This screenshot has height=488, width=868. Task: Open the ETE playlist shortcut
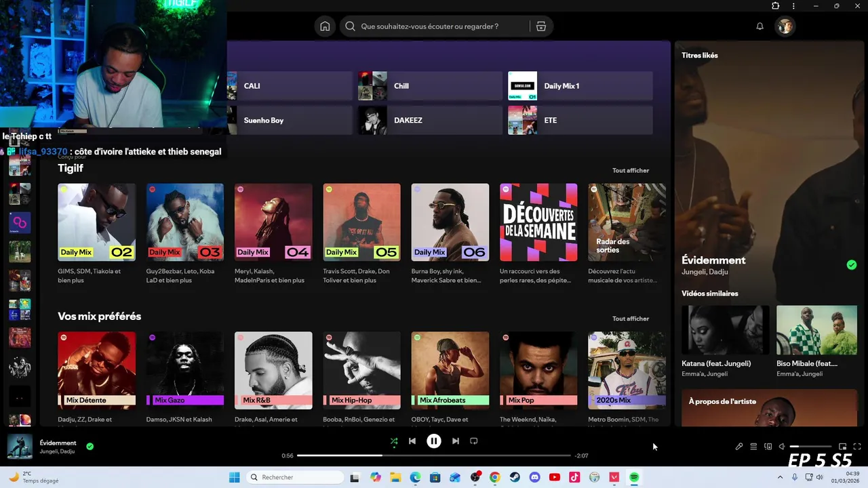(580, 120)
